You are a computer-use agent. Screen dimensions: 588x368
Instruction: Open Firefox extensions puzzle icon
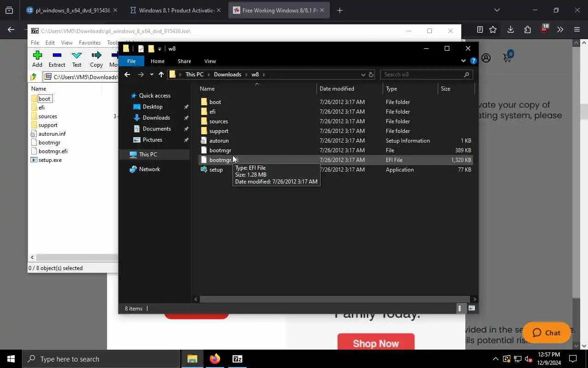tap(527, 29)
